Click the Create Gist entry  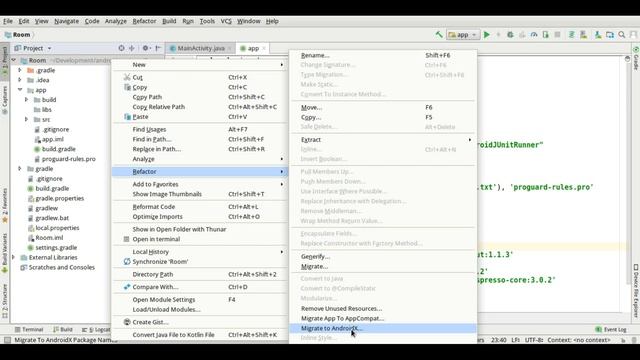pyautogui.click(x=200, y=322)
